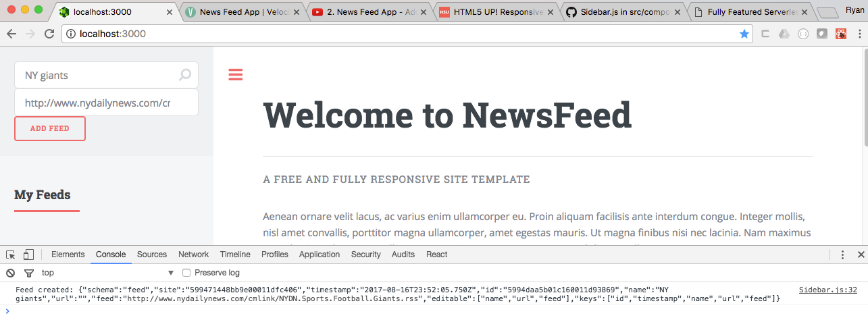Open the Sidebar.js:32 source link

[828, 290]
